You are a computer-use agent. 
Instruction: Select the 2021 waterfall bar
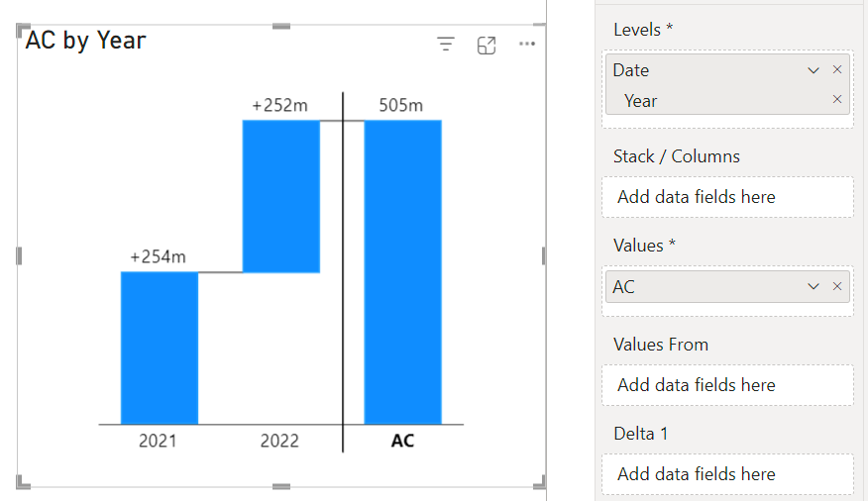(x=159, y=348)
